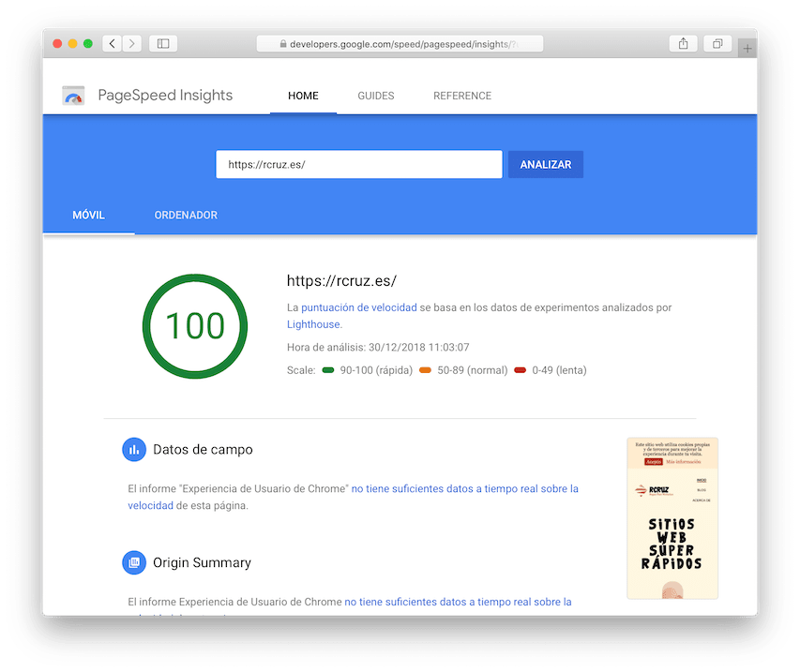The height and width of the screenshot is (672, 800).
Task: Open the 'puntuación de velocidad' link
Action: (358, 307)
